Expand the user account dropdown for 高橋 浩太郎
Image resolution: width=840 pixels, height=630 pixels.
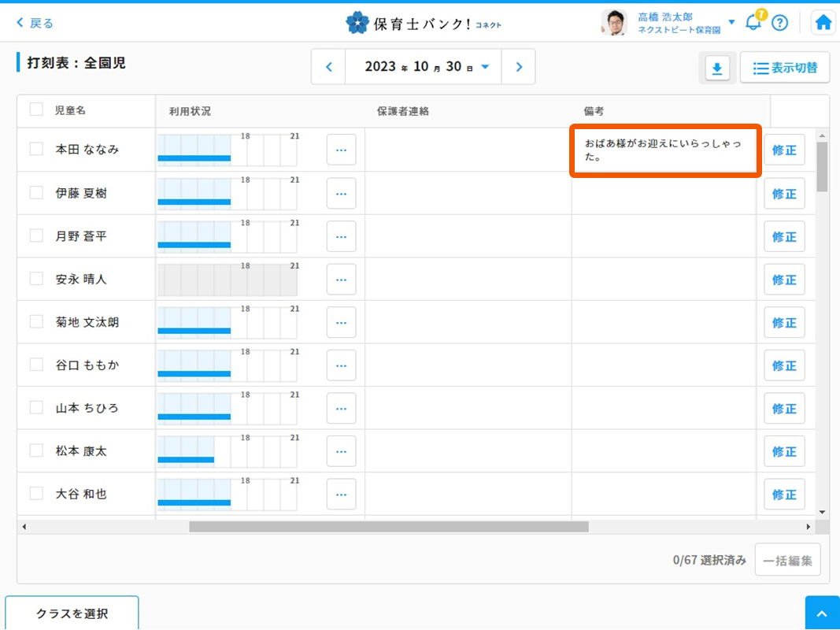click(x=731, y=22)
